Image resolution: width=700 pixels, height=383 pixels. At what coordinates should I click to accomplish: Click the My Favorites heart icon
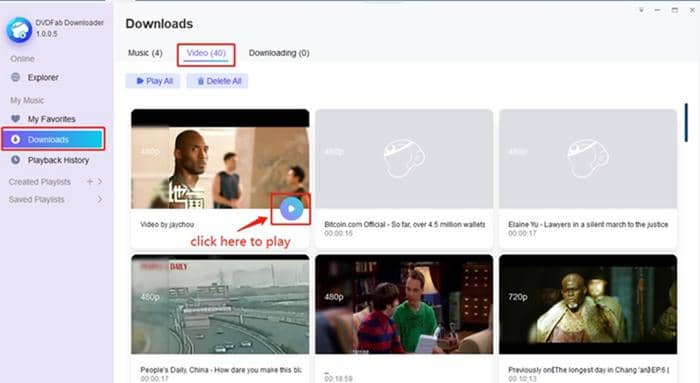tap(16, 119)
